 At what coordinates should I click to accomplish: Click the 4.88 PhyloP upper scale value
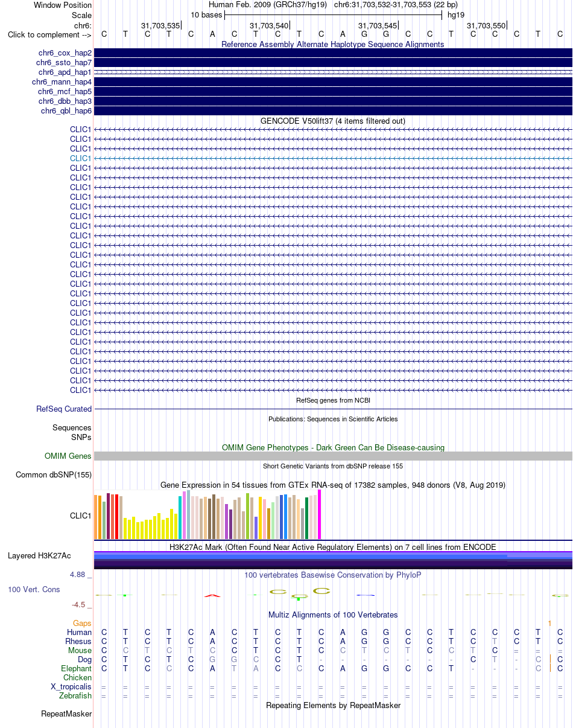pos(81,575)
